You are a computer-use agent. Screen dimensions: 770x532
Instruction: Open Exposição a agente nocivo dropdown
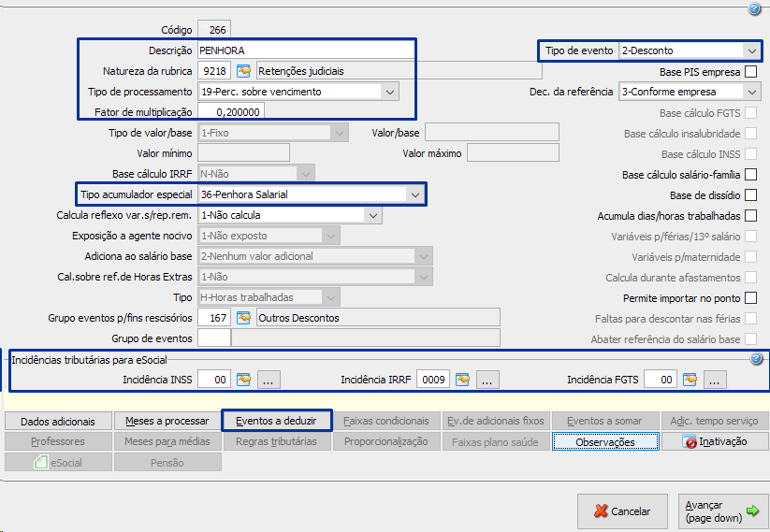tap(331, 236)
